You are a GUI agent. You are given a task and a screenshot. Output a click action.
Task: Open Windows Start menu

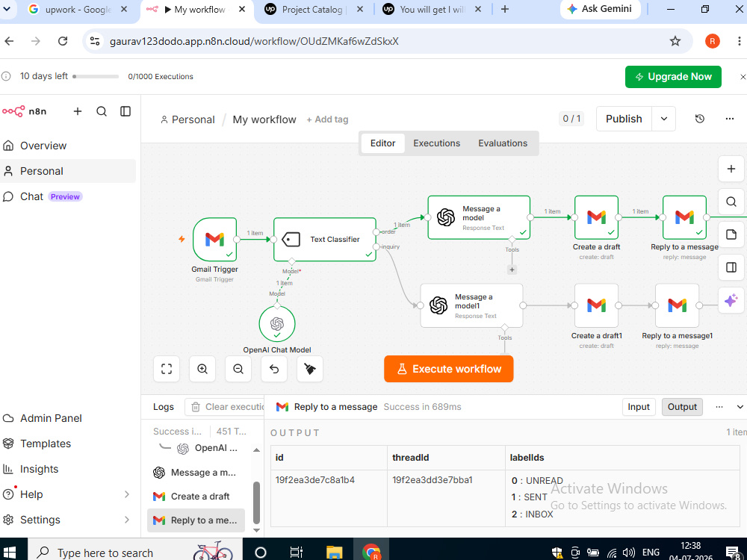8,552
